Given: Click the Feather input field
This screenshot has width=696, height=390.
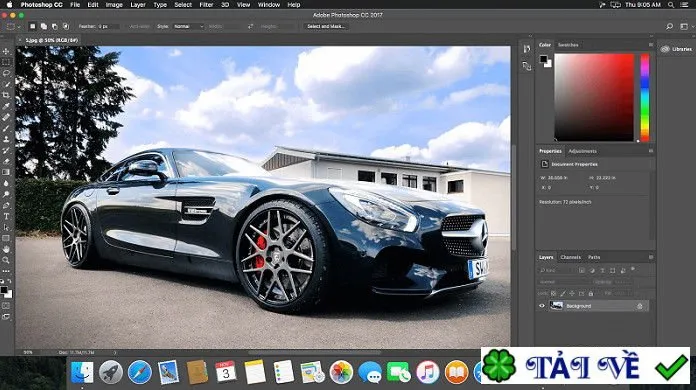Looking at the screenshot, I should [x=108, y=27].
